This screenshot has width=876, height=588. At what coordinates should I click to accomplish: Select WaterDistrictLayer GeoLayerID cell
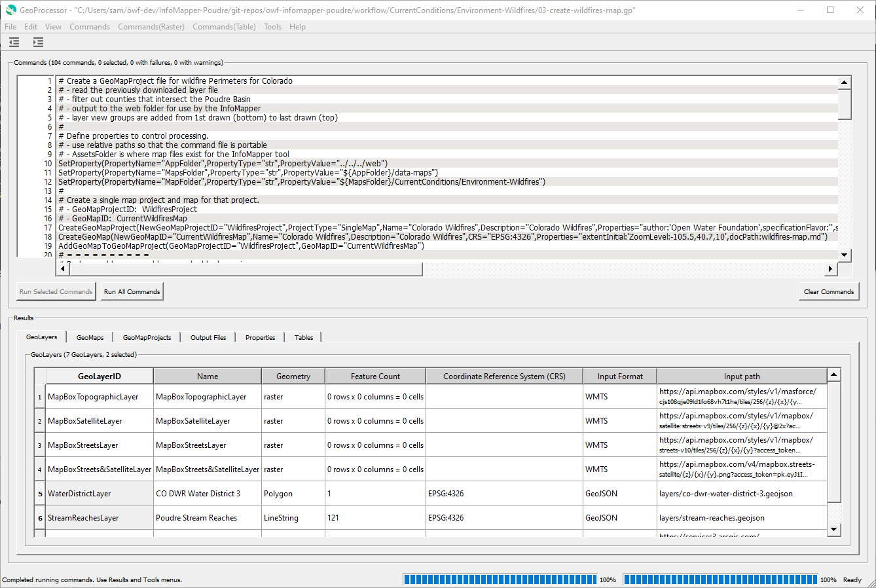pos(100,493)
